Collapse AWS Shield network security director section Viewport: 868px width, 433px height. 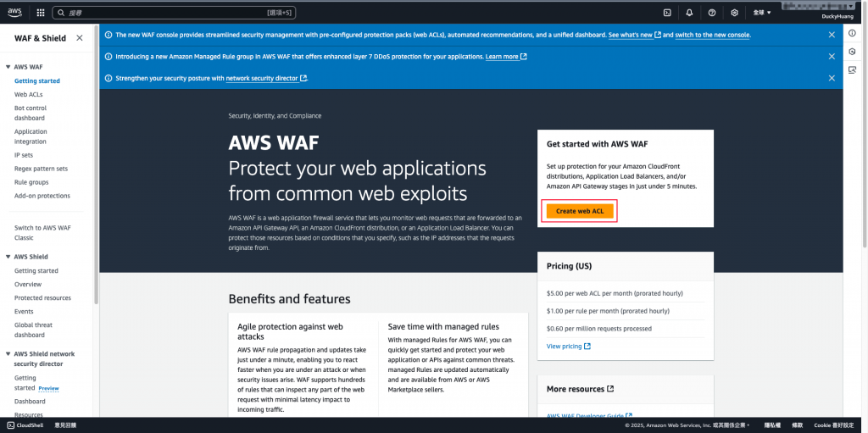[8, 354]
